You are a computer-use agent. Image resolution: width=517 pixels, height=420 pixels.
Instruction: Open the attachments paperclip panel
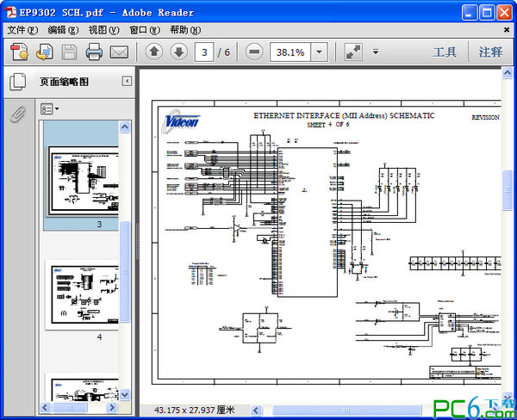[16, 114]
